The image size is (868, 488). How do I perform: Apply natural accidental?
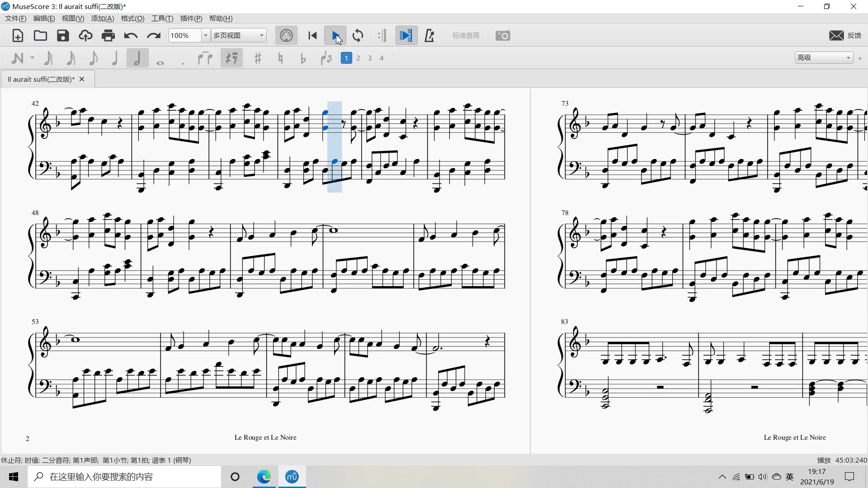280,58
